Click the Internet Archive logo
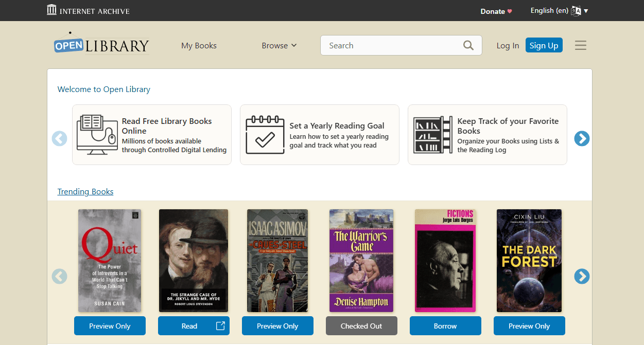The height and width of the screenshot is (345, 644). [88, 10]
